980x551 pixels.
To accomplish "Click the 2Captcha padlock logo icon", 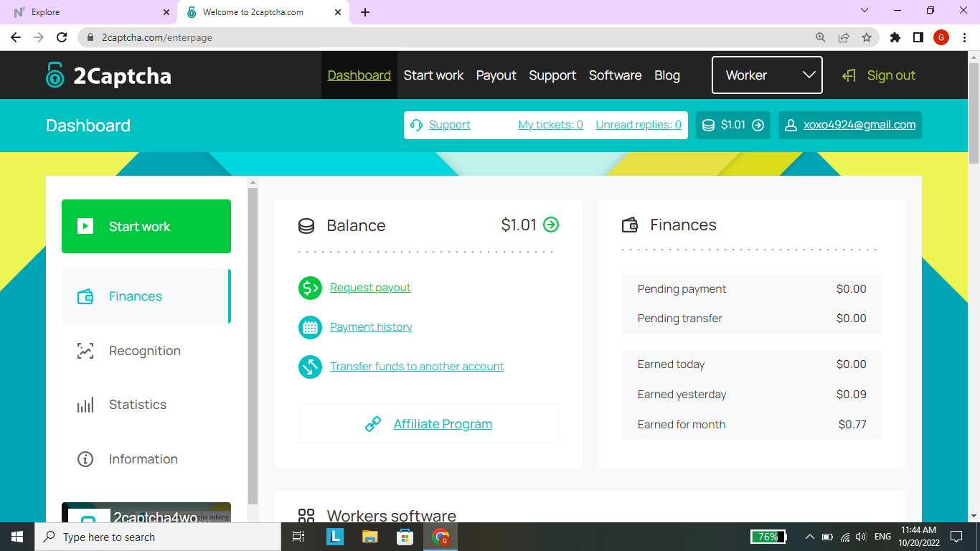I will 55,75.
